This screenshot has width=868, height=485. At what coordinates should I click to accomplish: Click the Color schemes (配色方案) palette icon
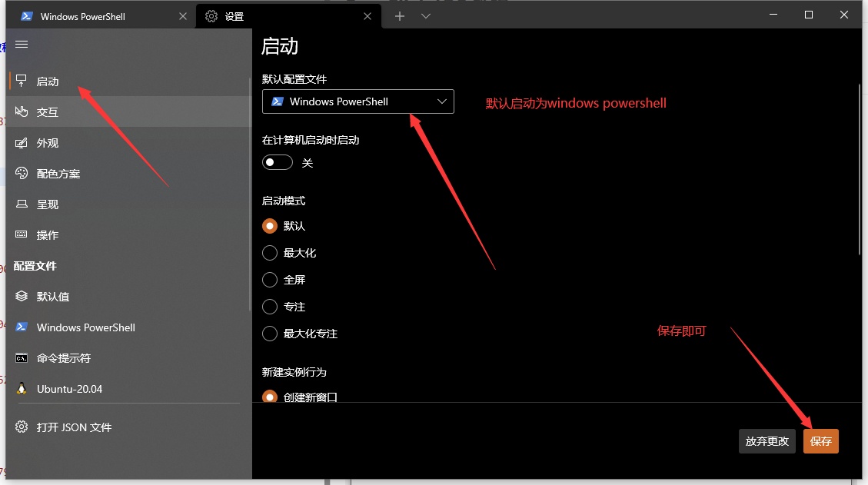coord(22,173)
